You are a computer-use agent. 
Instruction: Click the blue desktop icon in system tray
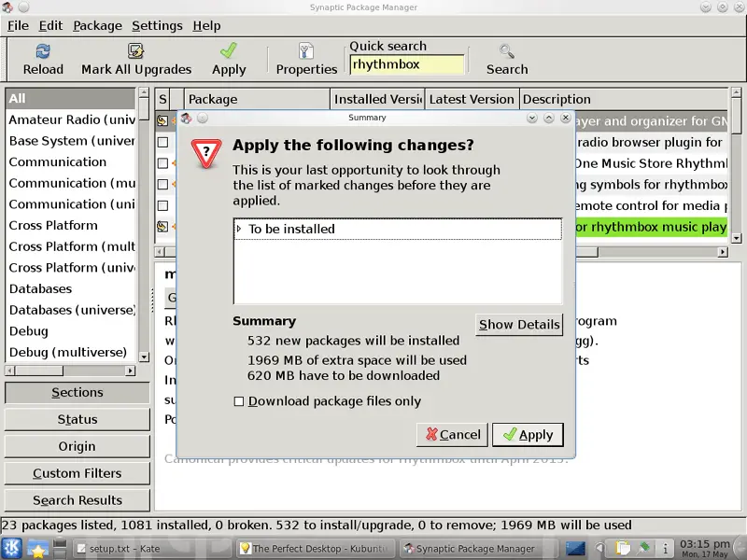[575, 549]
